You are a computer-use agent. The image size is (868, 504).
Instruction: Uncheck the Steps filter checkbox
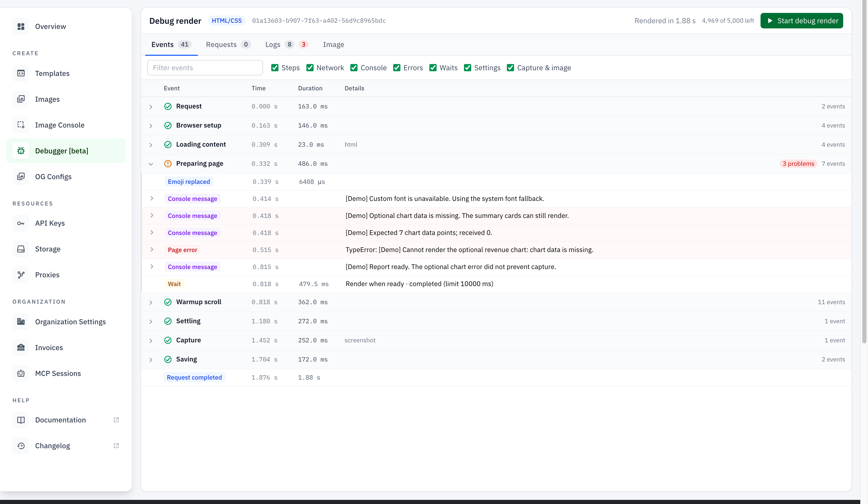(275, 68)
